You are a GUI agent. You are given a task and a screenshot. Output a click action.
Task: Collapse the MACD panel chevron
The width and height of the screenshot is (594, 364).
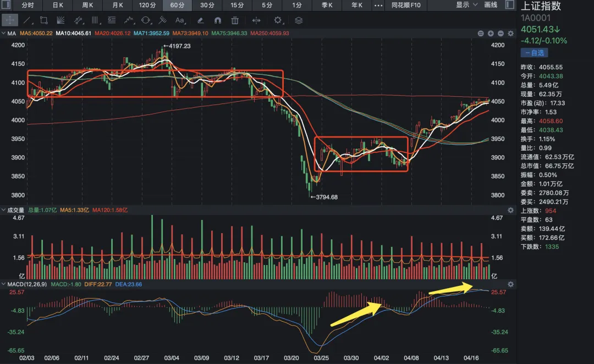click(x=3, y=284)
